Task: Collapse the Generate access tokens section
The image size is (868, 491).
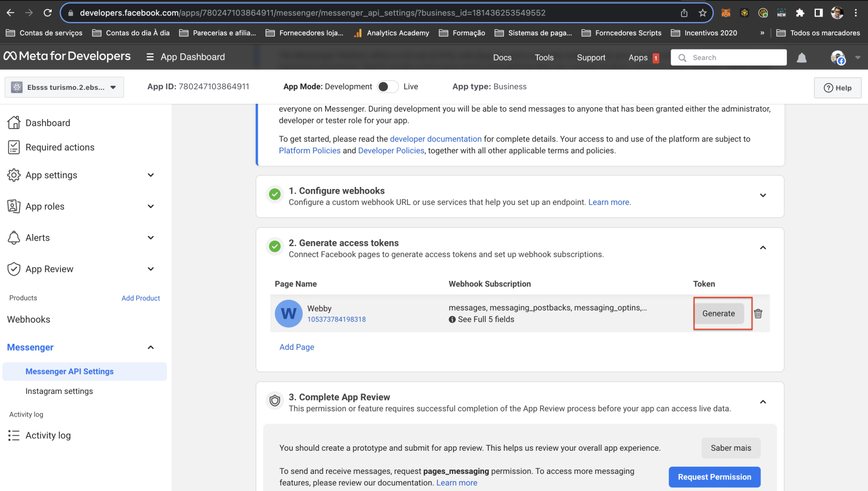Action: [x=763, y=248]
